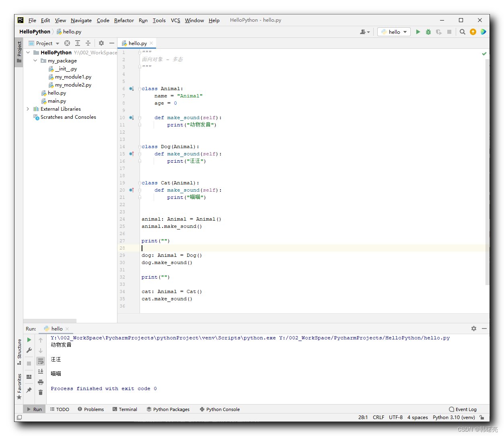Click python.exe path link in output
This screenshot has height=436, width=504.
pos(163,338)
